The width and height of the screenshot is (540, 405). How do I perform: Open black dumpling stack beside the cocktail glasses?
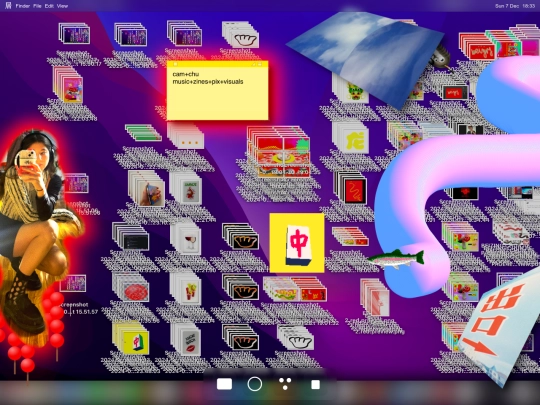(241, 287)
